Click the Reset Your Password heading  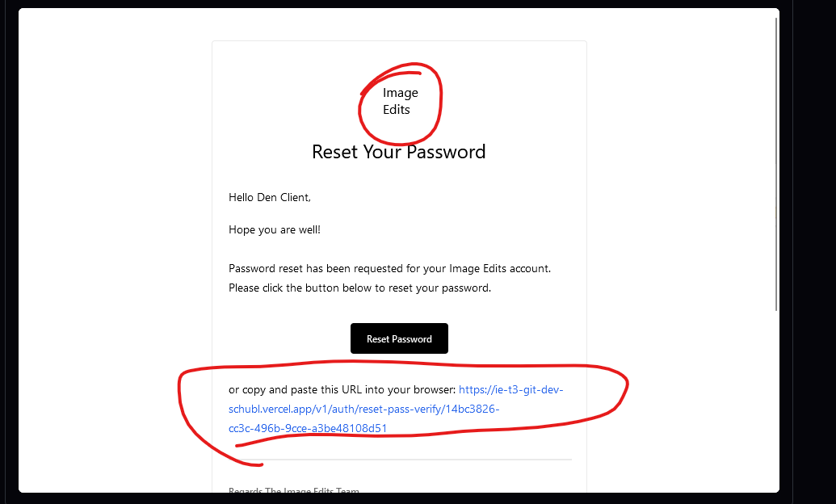pyautogui.click(x=399, y=152)
